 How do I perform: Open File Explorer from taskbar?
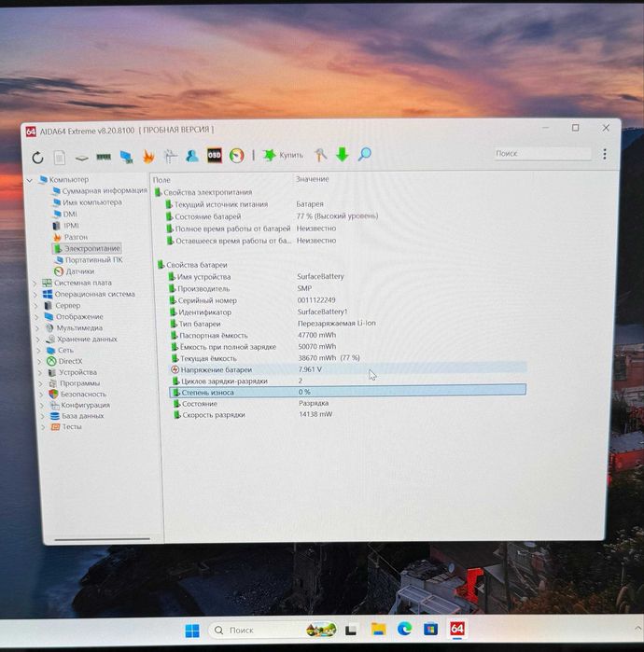click(x=378, y=630)
